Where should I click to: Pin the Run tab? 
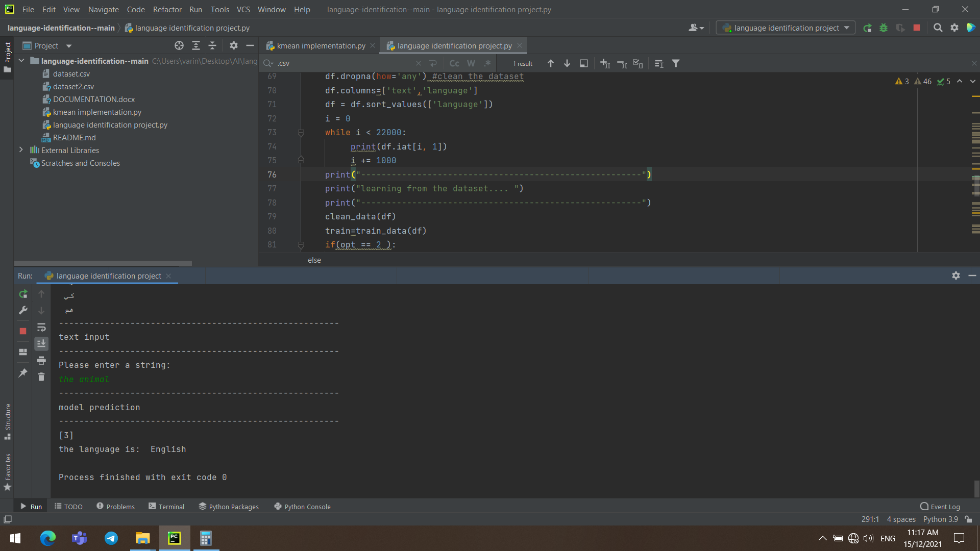pyautogui.click(x=22, y=373)
